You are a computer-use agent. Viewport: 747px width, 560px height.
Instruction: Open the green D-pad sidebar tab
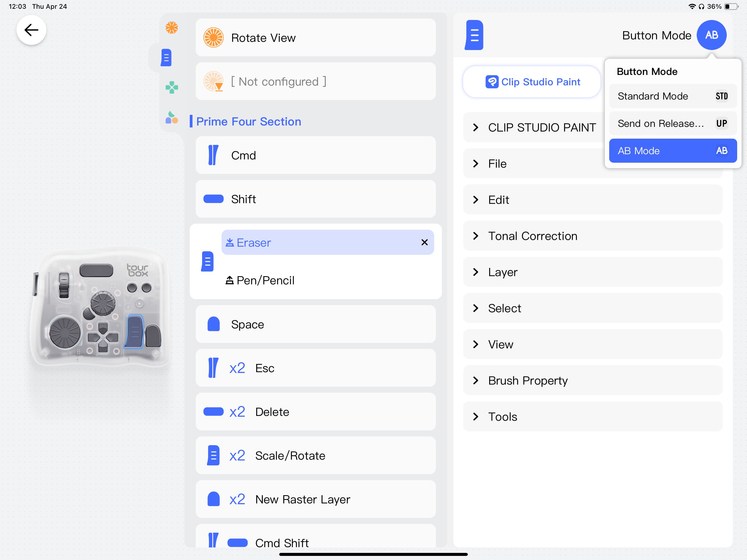pos(171,87)
